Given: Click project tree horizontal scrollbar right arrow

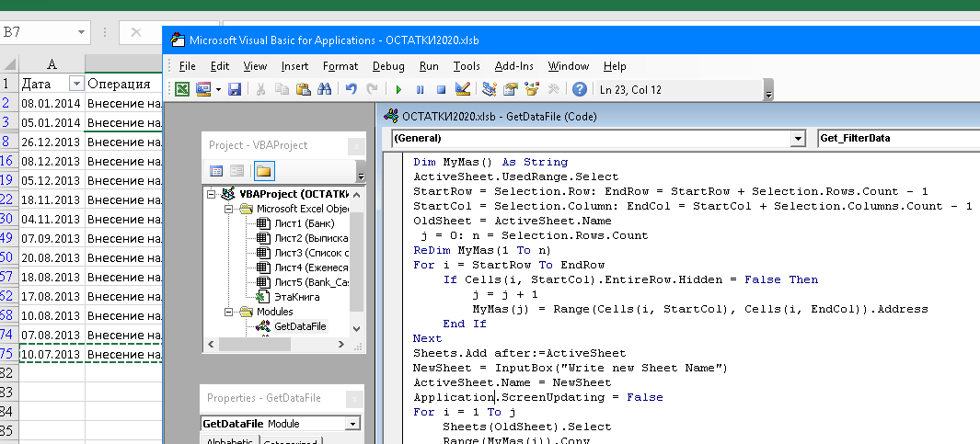Looking at the screenshot, I should (x=341, y=344).
